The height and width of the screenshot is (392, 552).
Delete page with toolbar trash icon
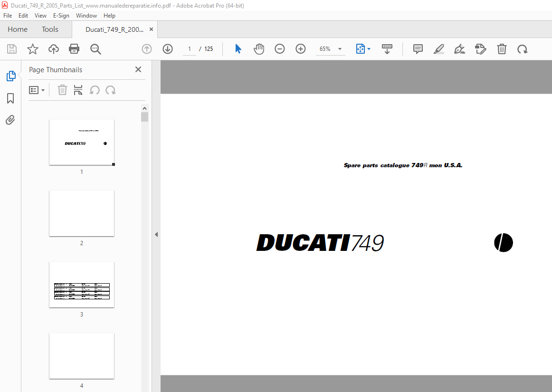tap(502, 49)
